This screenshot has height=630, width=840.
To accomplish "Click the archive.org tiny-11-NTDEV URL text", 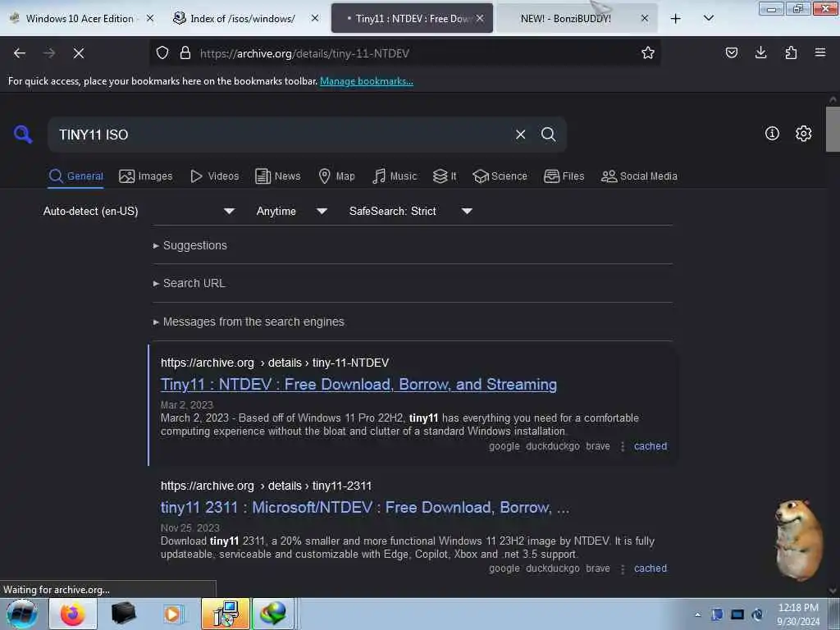I will [275, 363].
